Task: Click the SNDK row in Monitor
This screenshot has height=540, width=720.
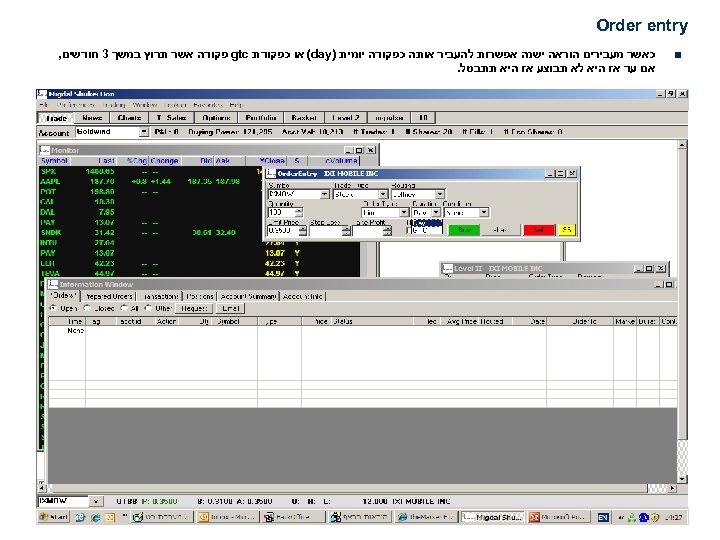Action: pos(200,233)
